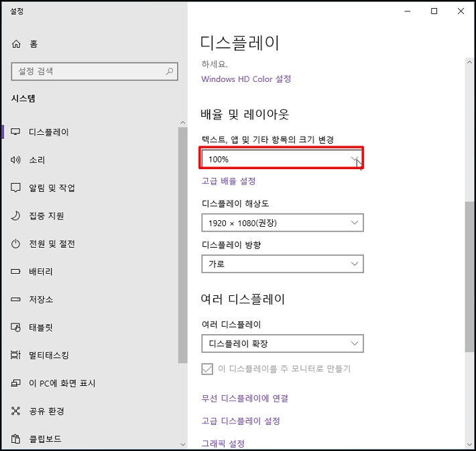Open 고급 디스플레이 설정 link

click(x=241, y=421)
